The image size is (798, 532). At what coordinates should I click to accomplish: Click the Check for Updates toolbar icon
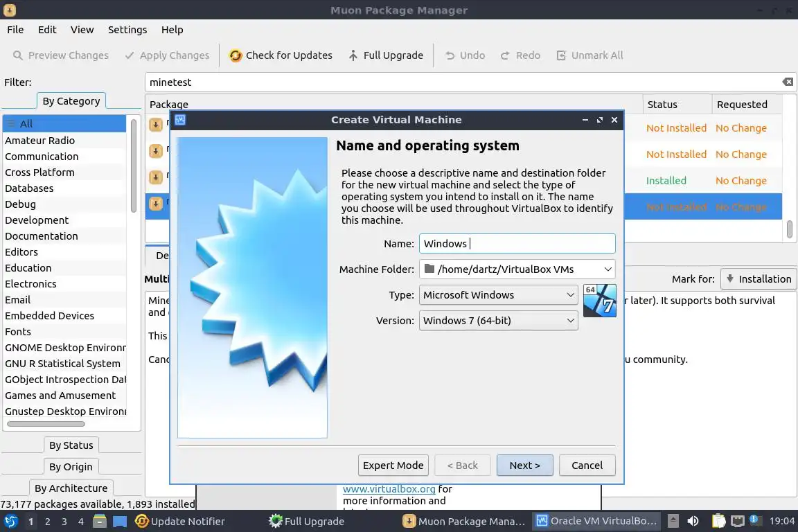[235, 55]
